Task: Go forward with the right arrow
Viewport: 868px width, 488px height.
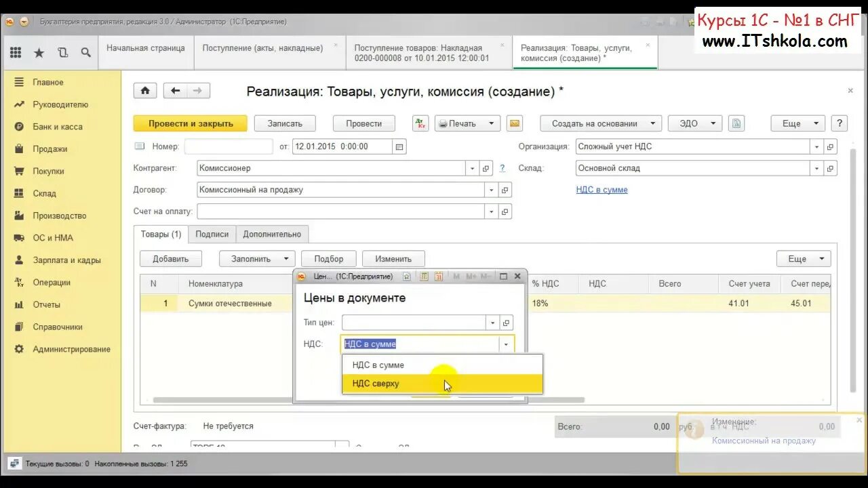Action: [198, 90]
